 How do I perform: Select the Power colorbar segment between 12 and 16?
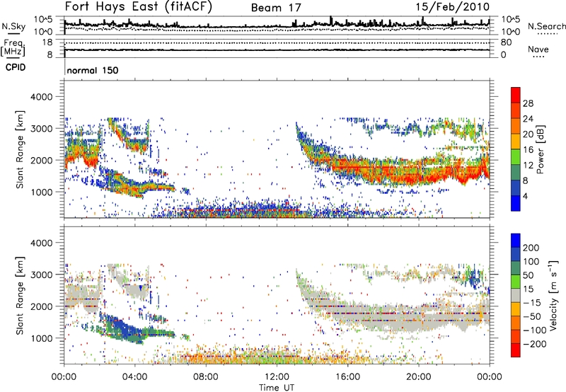point(516,157)
